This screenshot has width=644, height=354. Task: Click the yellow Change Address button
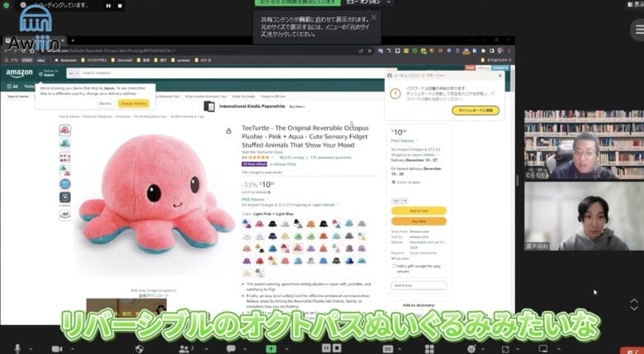[x=134, y=103]
